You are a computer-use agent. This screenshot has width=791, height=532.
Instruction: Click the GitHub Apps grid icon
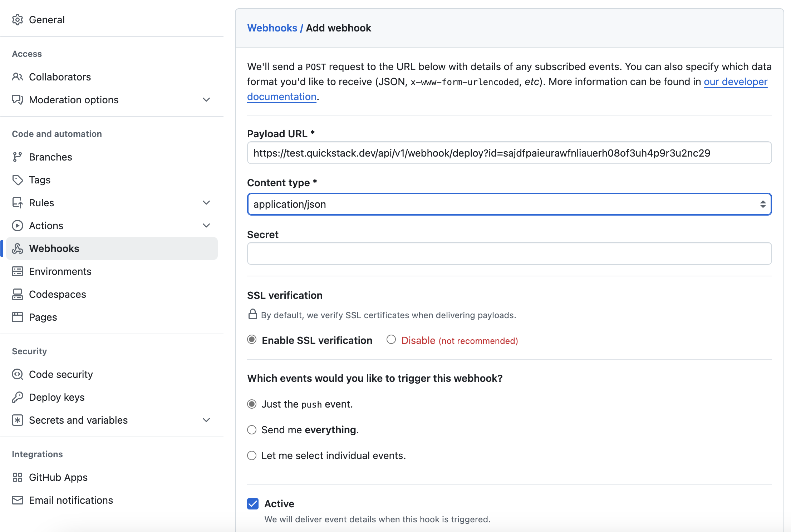pos(17,477)
